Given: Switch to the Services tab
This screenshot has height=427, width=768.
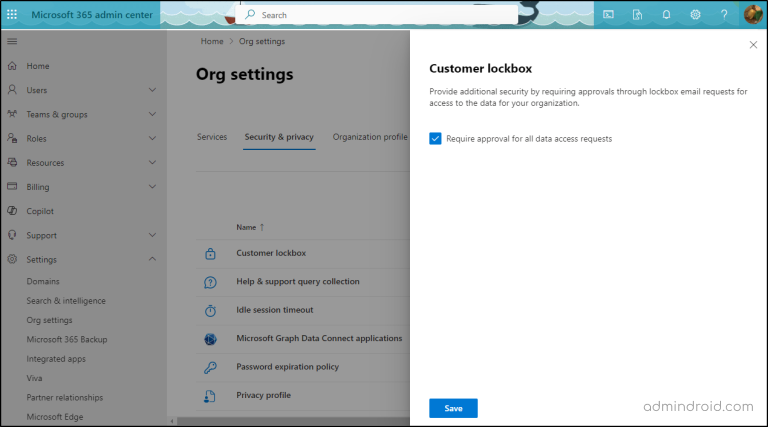Looking at the screenshot, I should (212, 137).
